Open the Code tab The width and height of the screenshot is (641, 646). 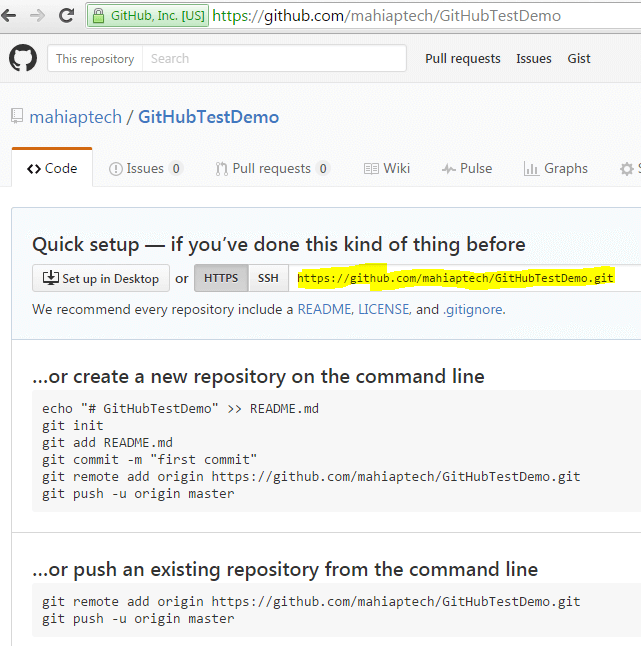click(x=52, y=169)
